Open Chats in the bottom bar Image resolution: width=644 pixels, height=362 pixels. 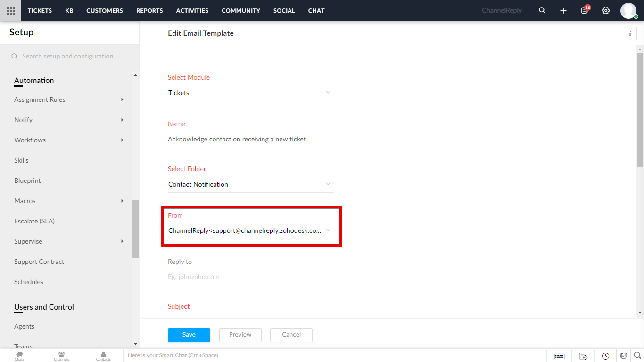[19, 355]
